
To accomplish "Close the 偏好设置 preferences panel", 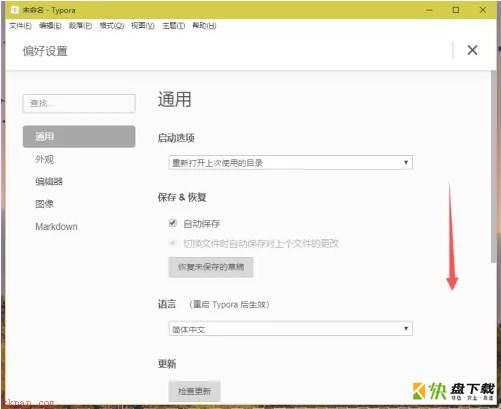I will [472, 50].
